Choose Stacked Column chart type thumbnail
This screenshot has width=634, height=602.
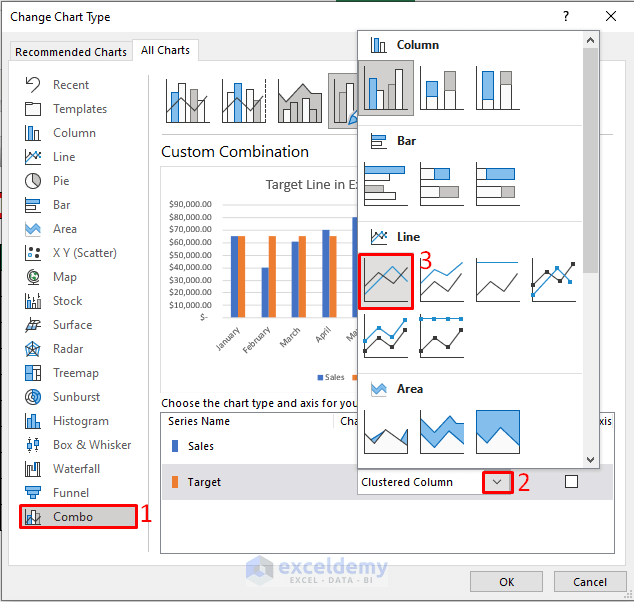[x=442, y=88]
